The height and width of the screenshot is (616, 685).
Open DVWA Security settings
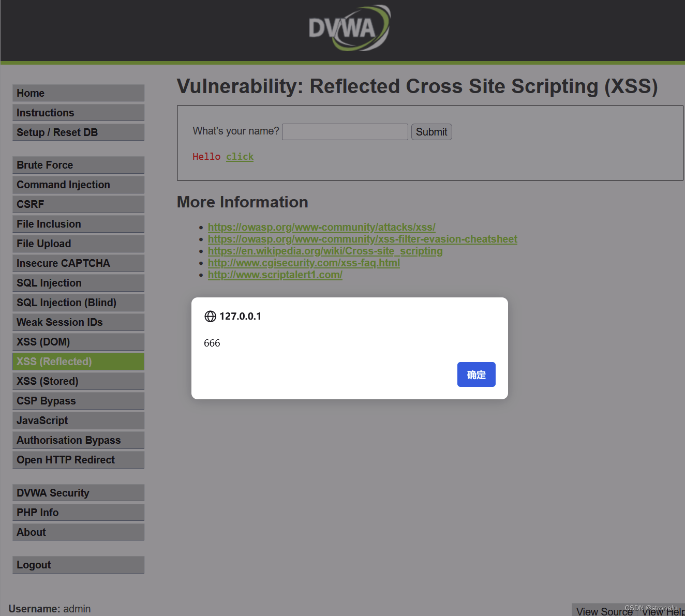pyautogui.click(x=78, y=493)
